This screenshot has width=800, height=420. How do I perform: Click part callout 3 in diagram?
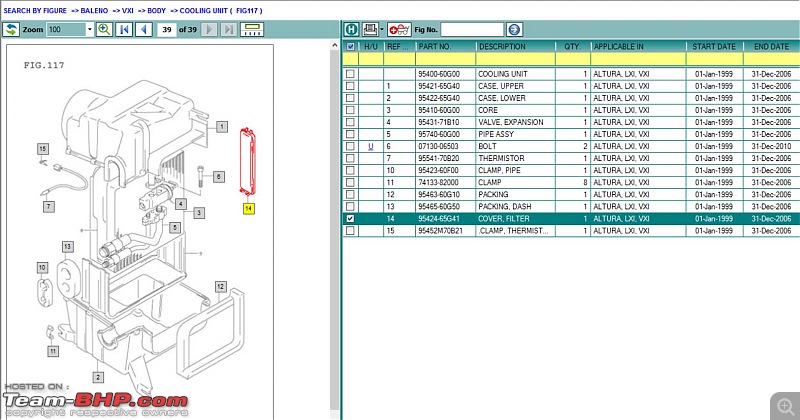(199, 212)
